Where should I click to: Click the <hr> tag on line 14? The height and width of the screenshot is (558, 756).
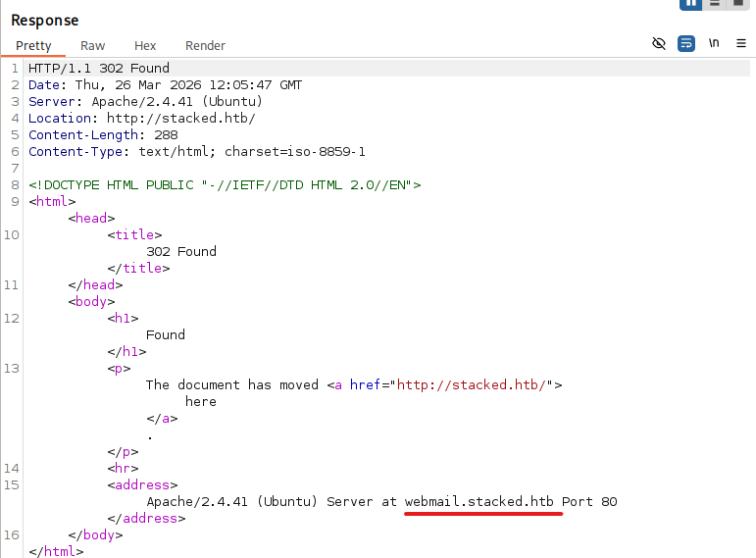(123, 469)
